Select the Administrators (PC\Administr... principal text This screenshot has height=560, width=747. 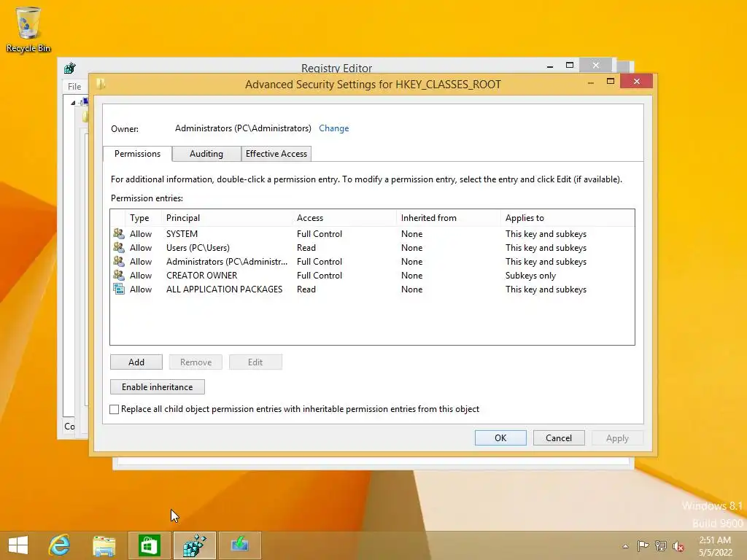tap(227, 262)
